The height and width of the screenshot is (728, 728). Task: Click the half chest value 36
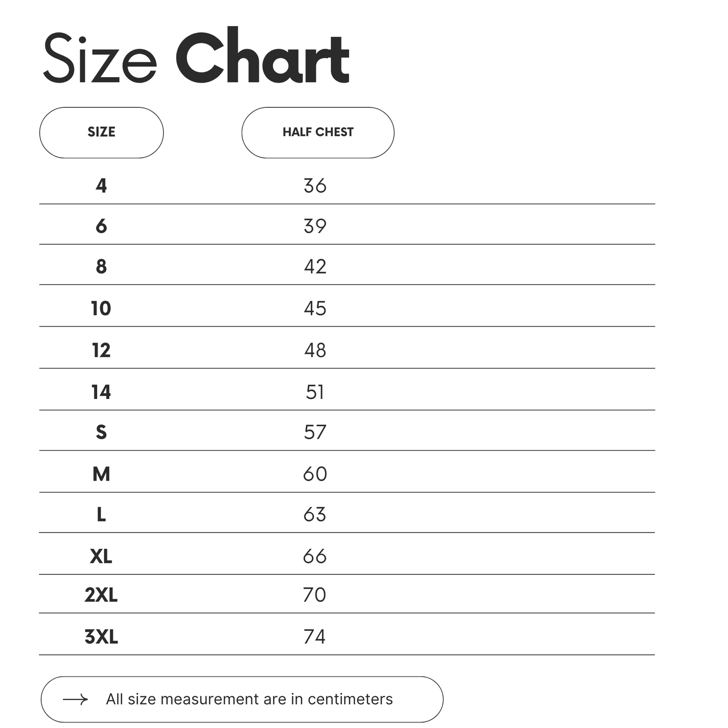tap(315, 186)
